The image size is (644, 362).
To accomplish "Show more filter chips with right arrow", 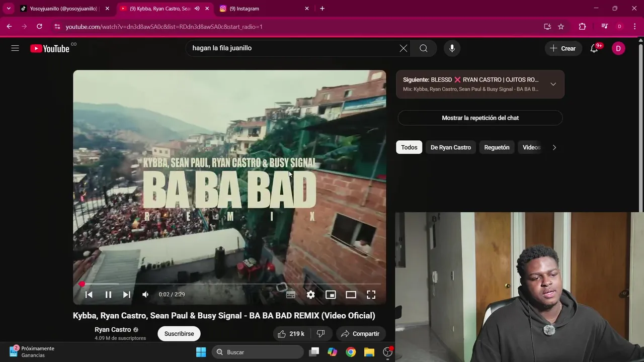I will coord(554,147).
